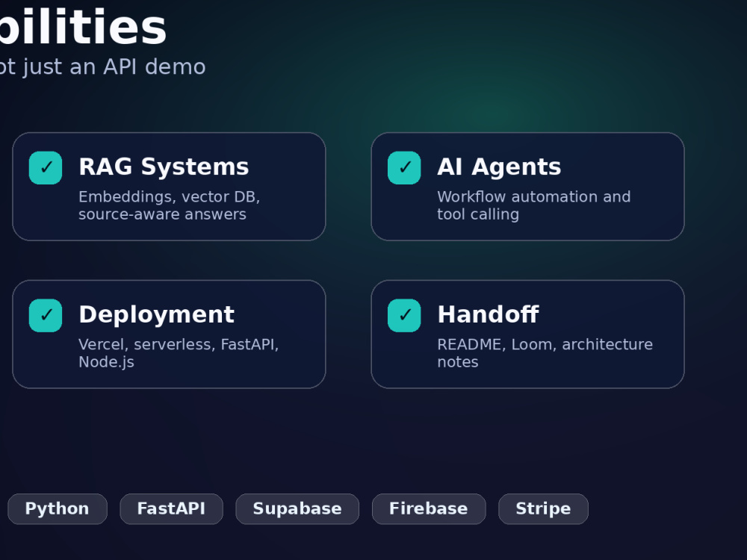Click 'README, Loom, architecture notes' description
The width and height of the screenshot is (747, 560).
coord(545,353)
